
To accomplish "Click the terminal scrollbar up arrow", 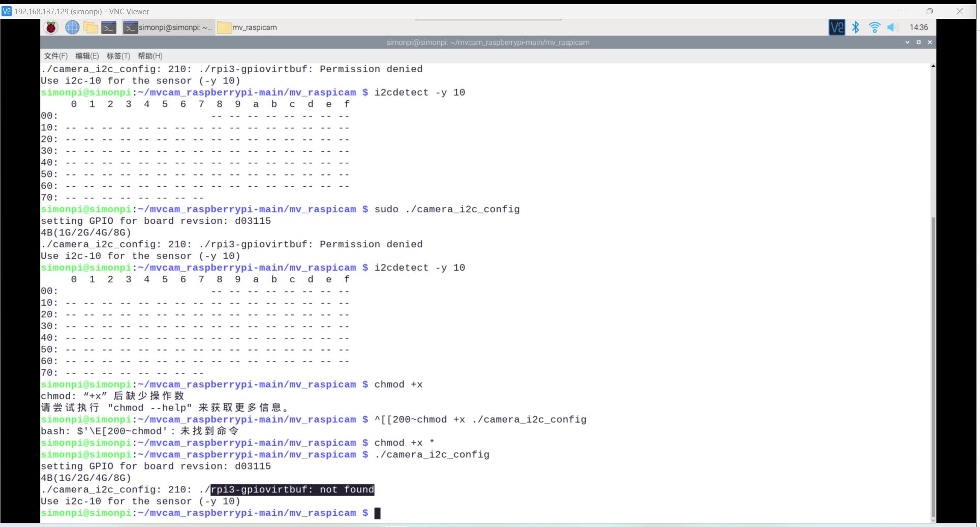I will (x=933, y=67).
